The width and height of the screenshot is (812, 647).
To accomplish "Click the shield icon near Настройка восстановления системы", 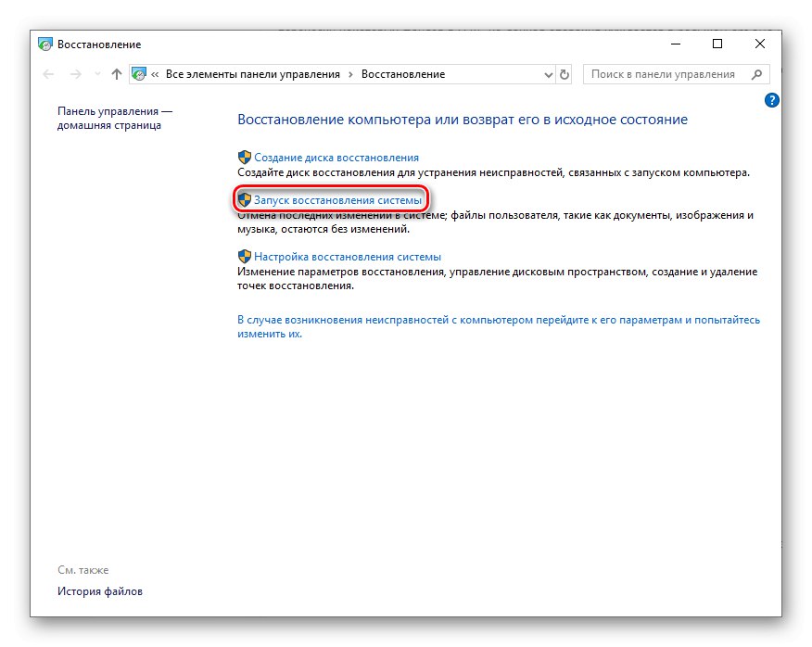I will tap(245, 256).
